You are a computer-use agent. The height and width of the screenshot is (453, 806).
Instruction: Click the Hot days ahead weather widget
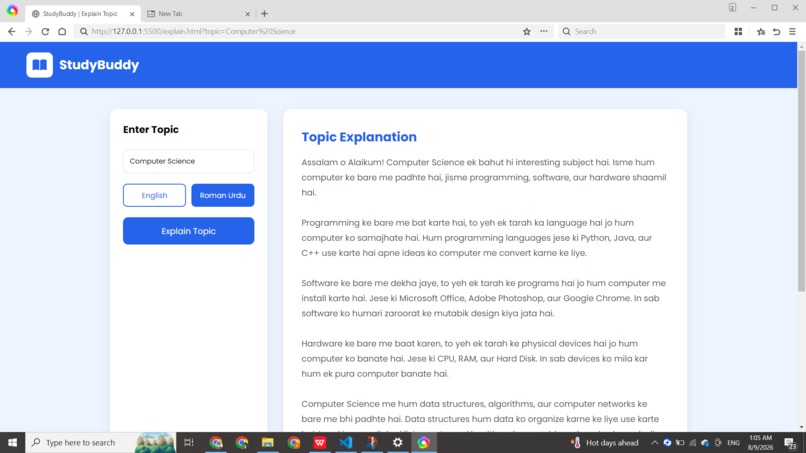click(x=604, y=442)
